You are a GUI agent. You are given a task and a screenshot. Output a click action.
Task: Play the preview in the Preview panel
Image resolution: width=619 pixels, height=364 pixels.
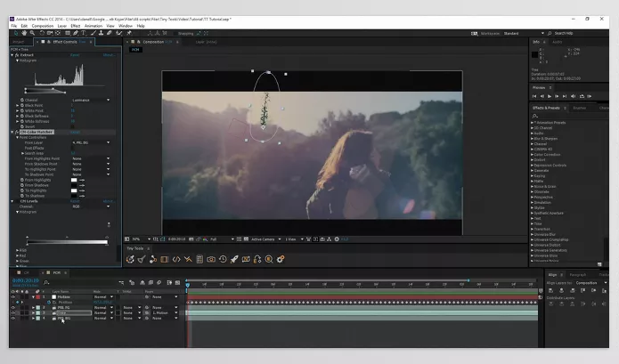[x=550, y=96]
